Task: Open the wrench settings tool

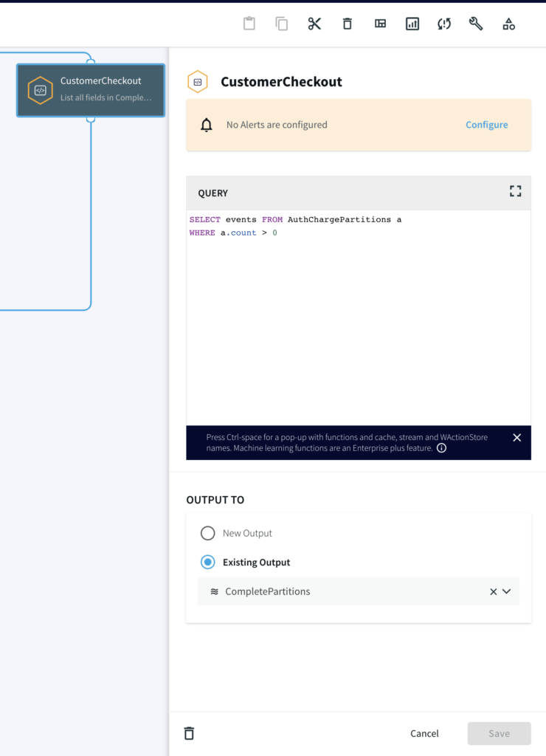Action: click(x=476, y=24)
